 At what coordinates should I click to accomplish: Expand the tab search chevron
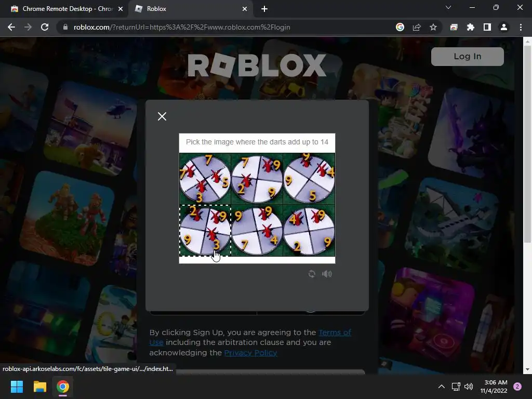[x=448, y=7]
